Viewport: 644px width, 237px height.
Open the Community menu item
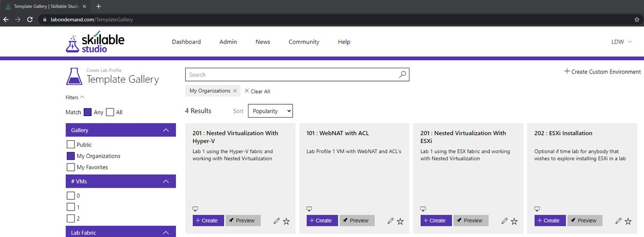(x=304, y=42)
